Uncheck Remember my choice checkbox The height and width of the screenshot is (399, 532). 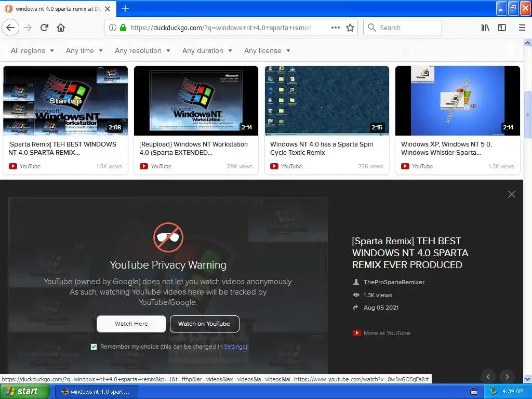[94, 347]
